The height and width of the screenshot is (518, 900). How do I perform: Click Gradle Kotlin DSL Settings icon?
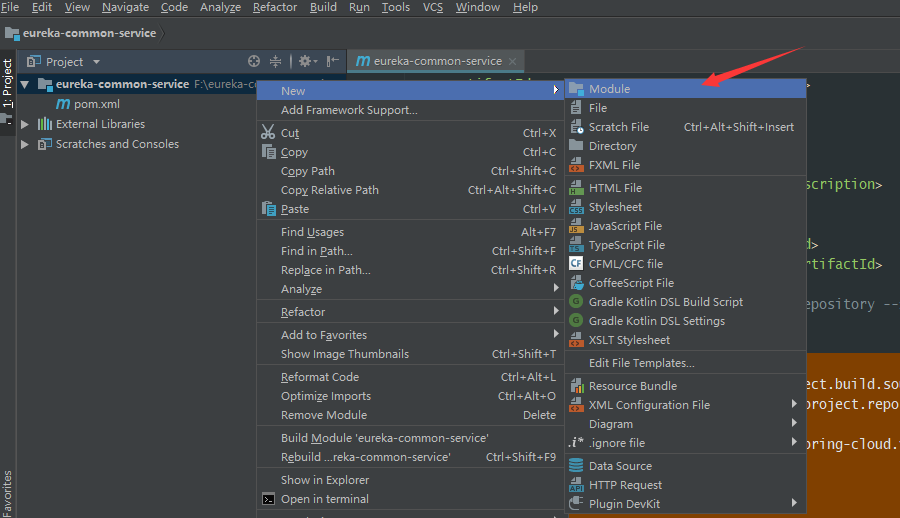click(x=576, y=320)
